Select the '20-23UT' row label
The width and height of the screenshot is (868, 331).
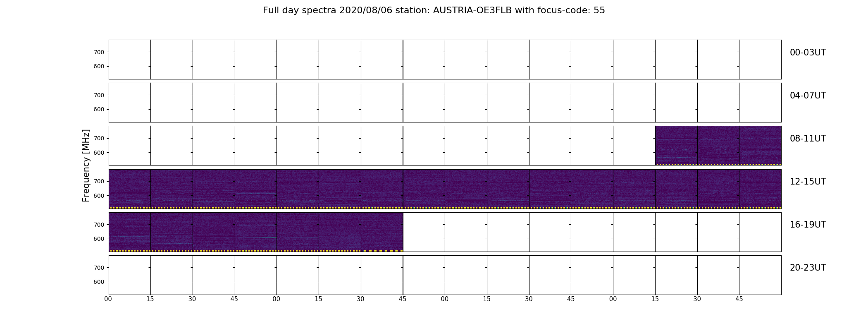click(x=808, y=268)
